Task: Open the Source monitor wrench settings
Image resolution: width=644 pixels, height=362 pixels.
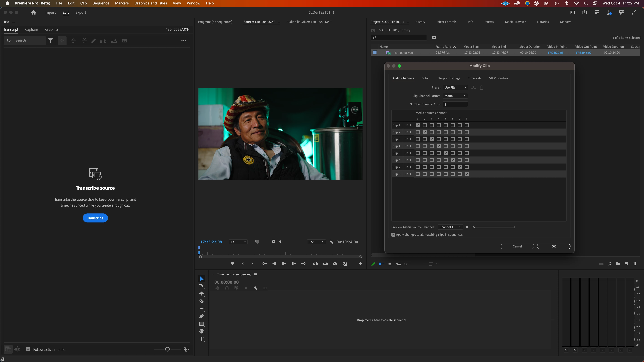Action: coord(331,242)
